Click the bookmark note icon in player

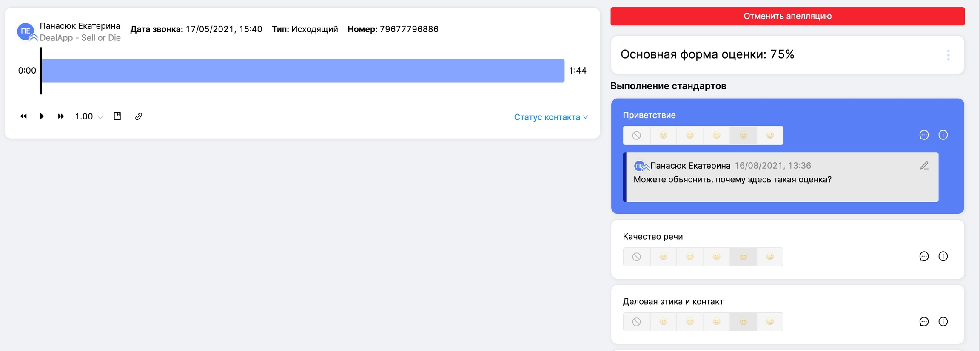[117, 116]
